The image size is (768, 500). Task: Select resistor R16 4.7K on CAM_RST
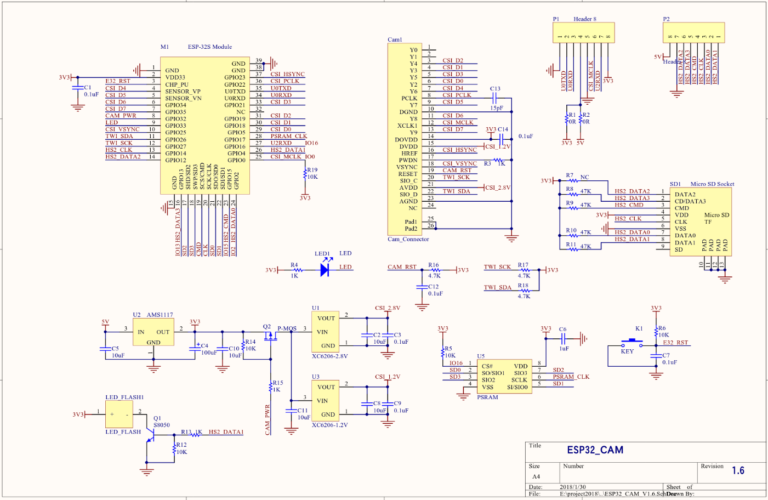434,270
